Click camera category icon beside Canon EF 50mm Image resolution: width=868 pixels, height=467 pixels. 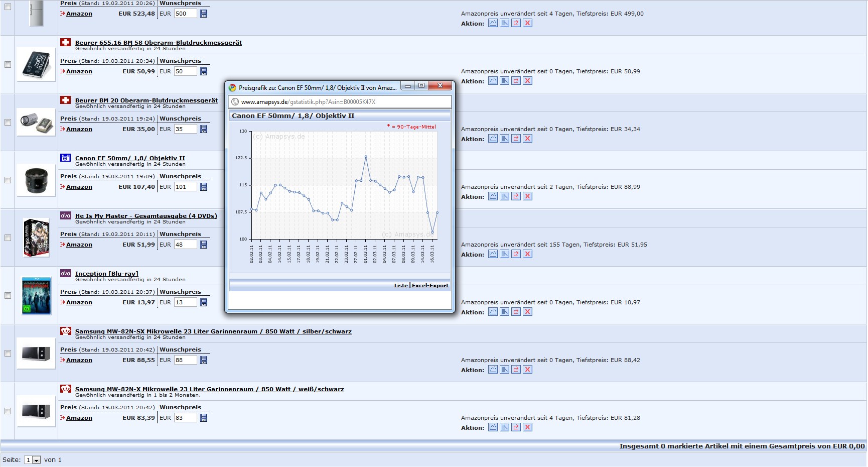click(x=65, y=158)
